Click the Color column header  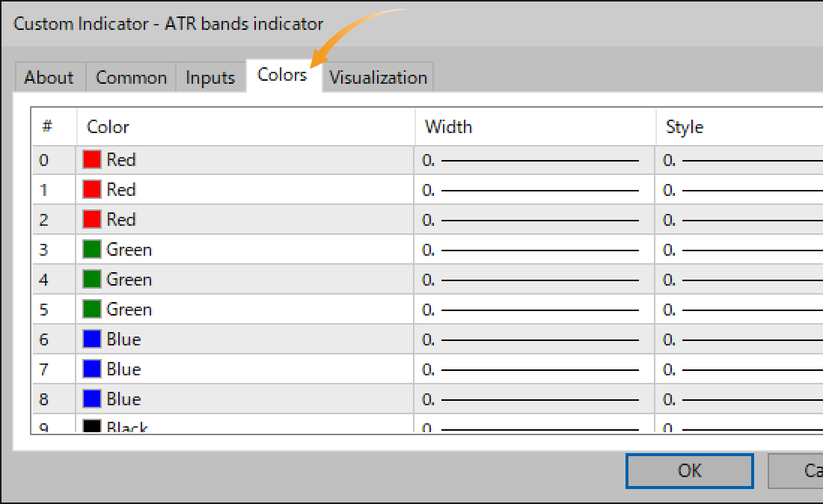coord(108,126)
